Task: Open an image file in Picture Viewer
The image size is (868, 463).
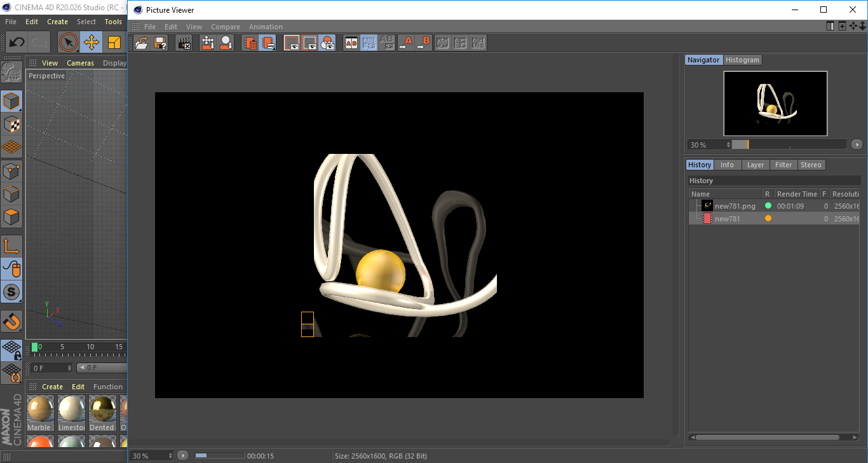Action: click(x=142, y=43)
